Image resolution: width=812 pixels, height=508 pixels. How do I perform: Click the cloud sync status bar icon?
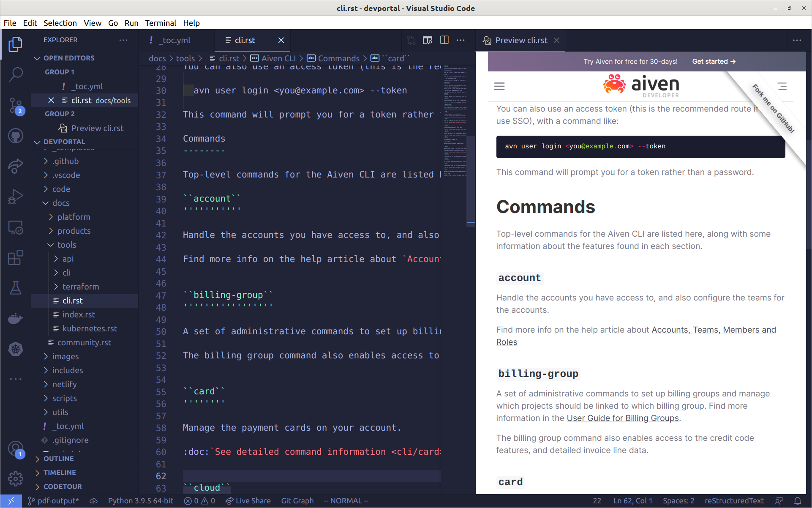coord(93,501)
